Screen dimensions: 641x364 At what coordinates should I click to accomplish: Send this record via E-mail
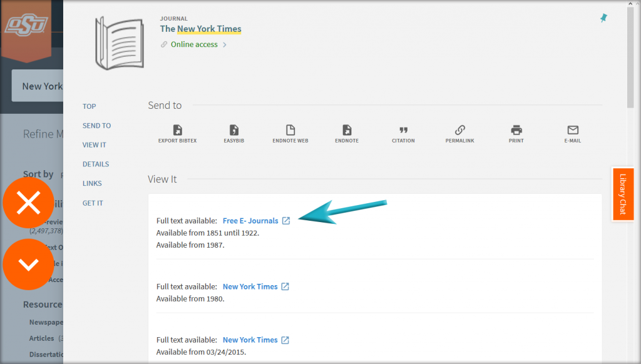[x=572, y=133]
